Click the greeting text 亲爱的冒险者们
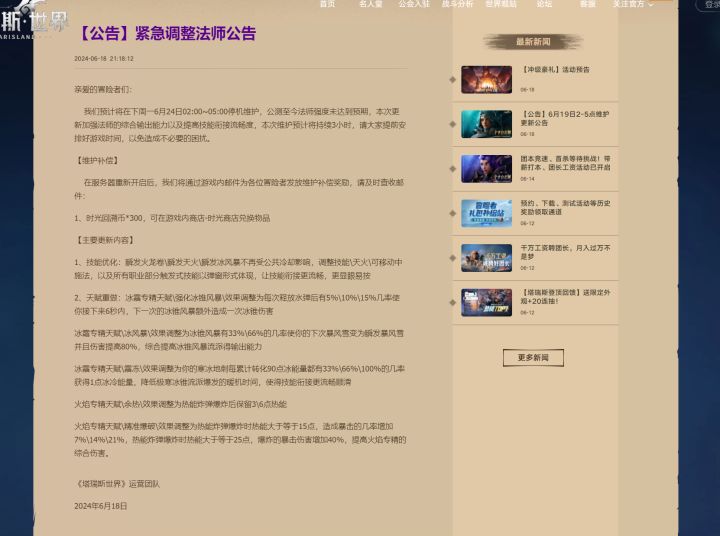The image size is (720, 536). pyautogui.click(x=103, y=89)
